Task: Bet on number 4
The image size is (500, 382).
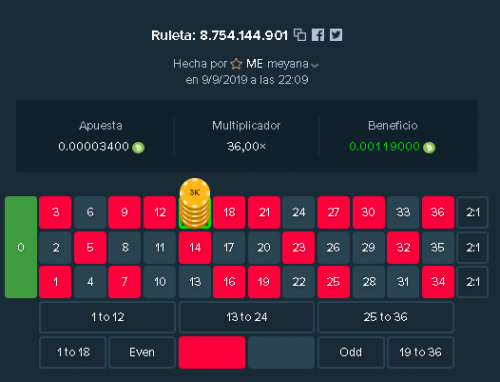Action: point(90,282)
